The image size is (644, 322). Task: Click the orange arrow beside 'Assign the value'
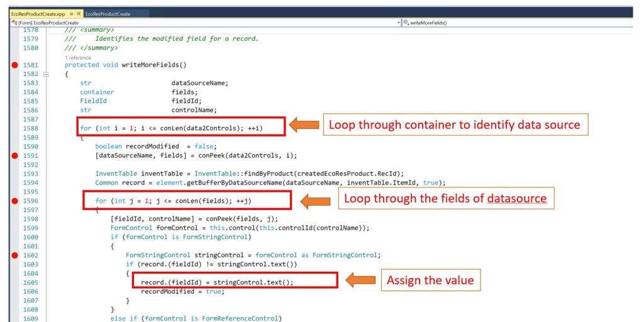click(358, 280)
